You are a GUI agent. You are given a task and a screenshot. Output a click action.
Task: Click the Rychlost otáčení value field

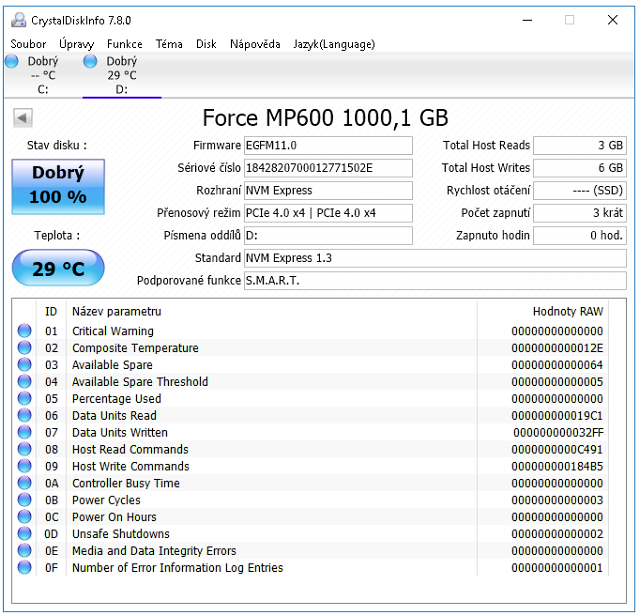click(580, 190)
